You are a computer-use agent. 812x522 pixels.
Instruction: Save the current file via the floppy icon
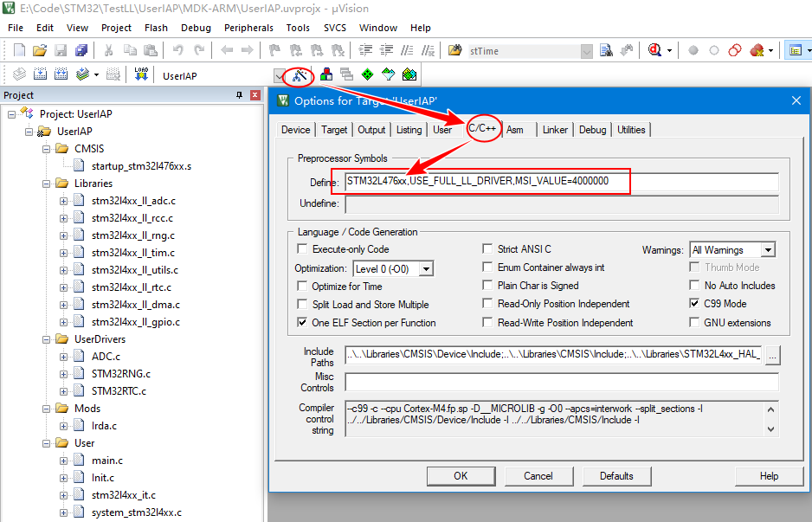[x=61, y=50]
